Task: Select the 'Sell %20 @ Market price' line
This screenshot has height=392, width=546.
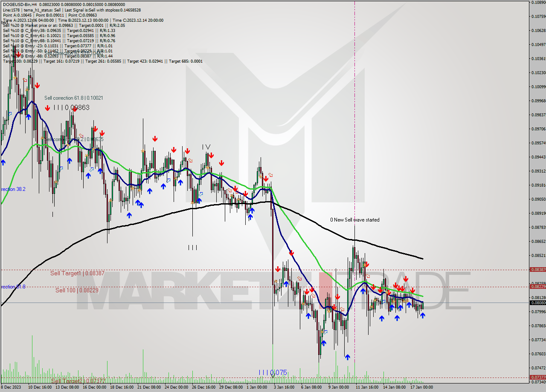Action: 64,25
